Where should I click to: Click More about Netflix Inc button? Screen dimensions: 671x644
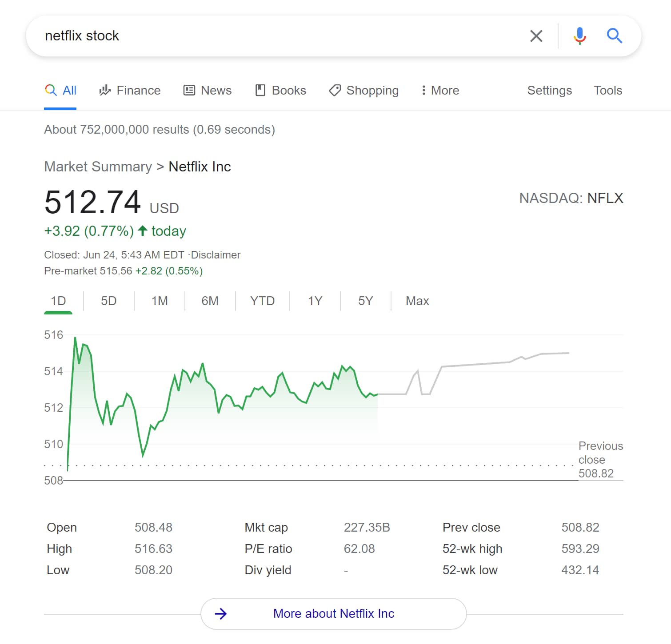click(x=334, y=614)
